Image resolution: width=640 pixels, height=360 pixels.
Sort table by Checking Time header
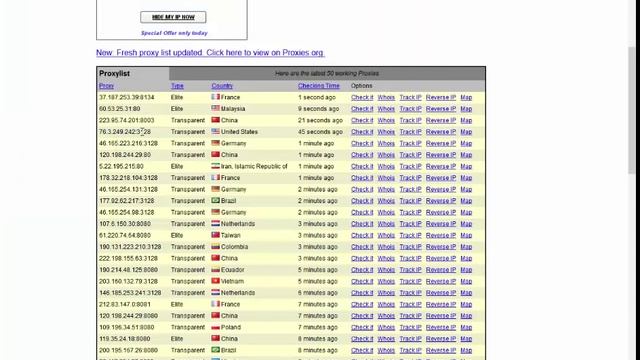(x=319, y=86)
